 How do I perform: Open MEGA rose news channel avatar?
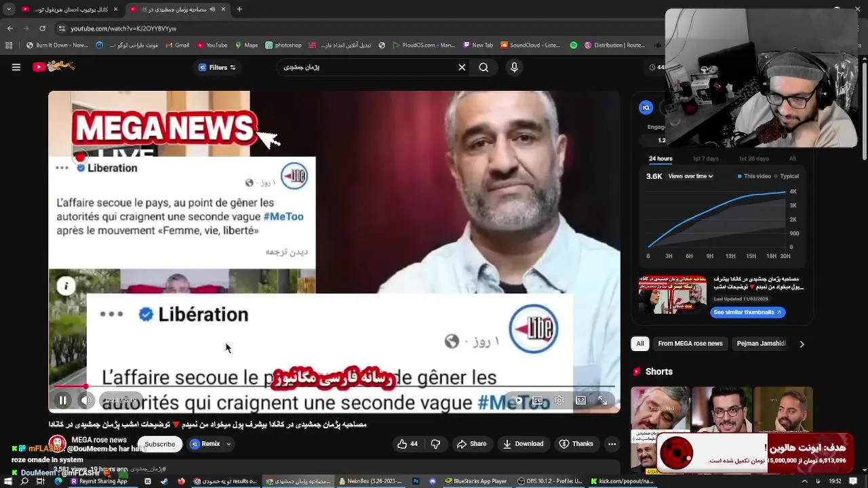point(57,444)
